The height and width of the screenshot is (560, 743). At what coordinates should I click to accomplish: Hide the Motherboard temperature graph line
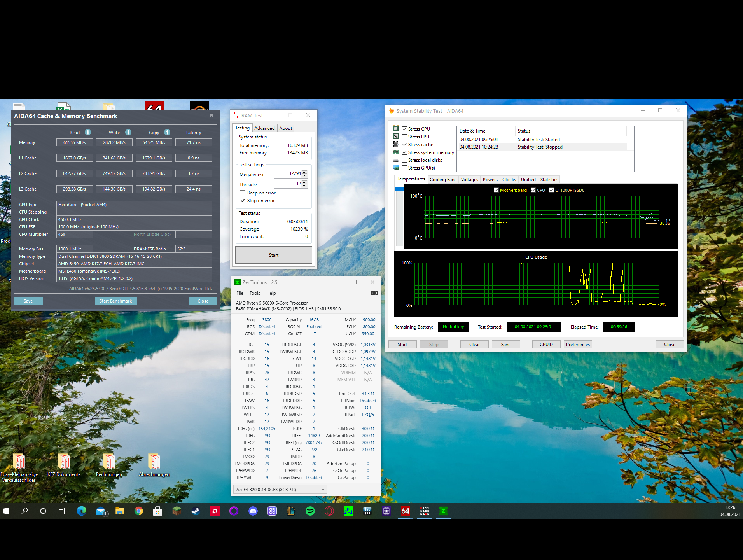(x=496, y=190)
